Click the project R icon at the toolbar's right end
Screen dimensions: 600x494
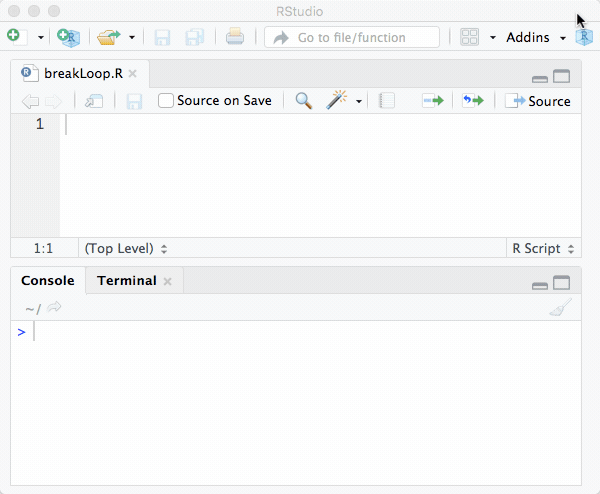584,37
